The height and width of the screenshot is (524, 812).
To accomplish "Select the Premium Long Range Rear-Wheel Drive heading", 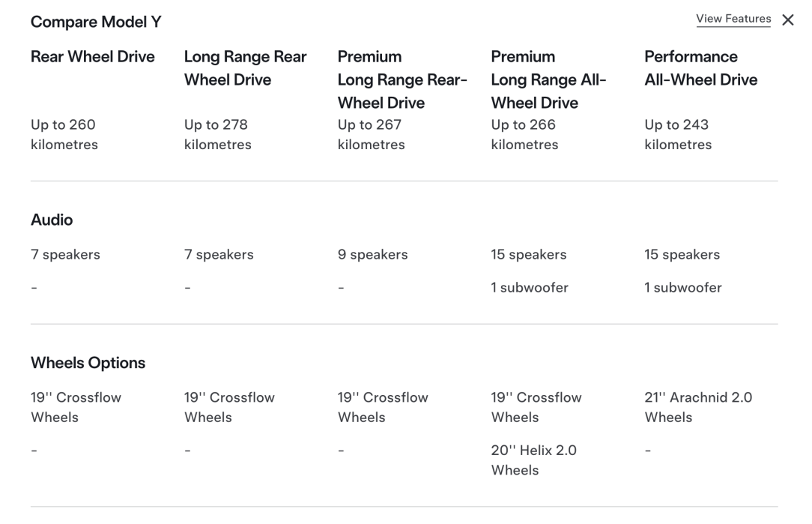I will point(402,79).
